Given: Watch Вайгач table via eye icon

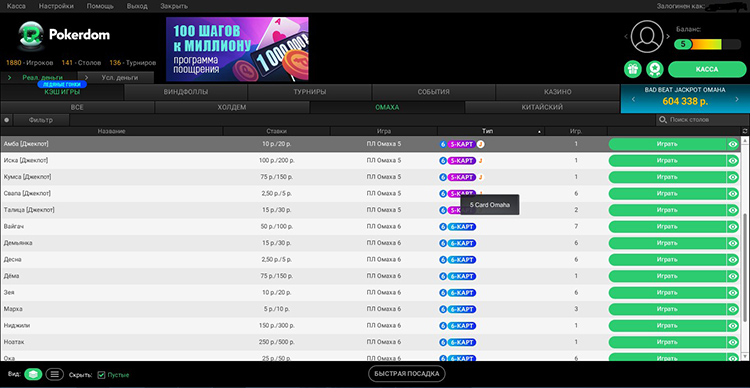Looking at the screenshot, I should click(732, 227).
